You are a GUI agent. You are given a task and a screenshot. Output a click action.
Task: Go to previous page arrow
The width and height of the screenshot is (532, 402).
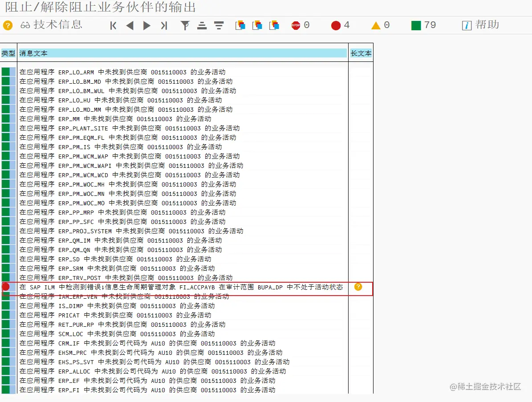(x=130, y=25)
